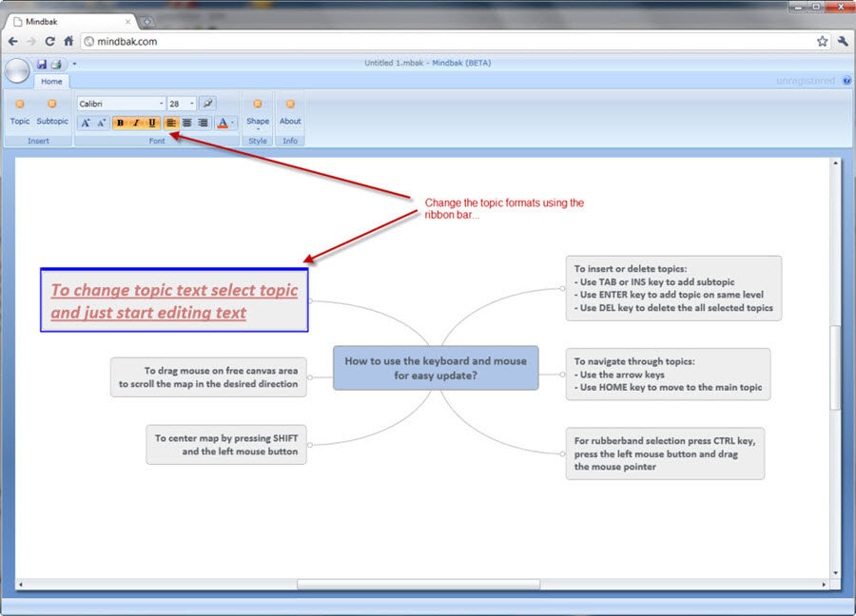Click the Save icon in quick access toolbar
The width and height of the screenshot is (856, 616).
coord(42,64)
